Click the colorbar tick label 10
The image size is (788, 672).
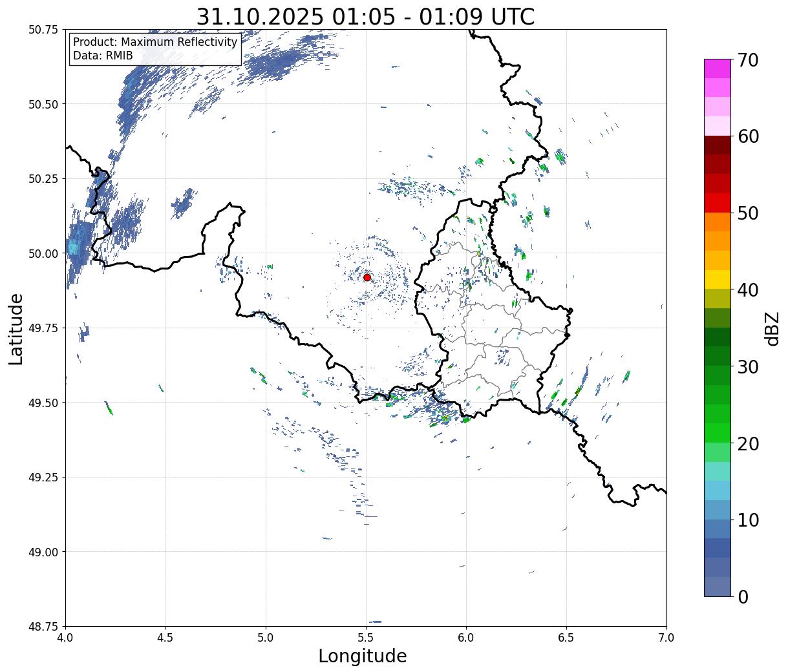748,520
